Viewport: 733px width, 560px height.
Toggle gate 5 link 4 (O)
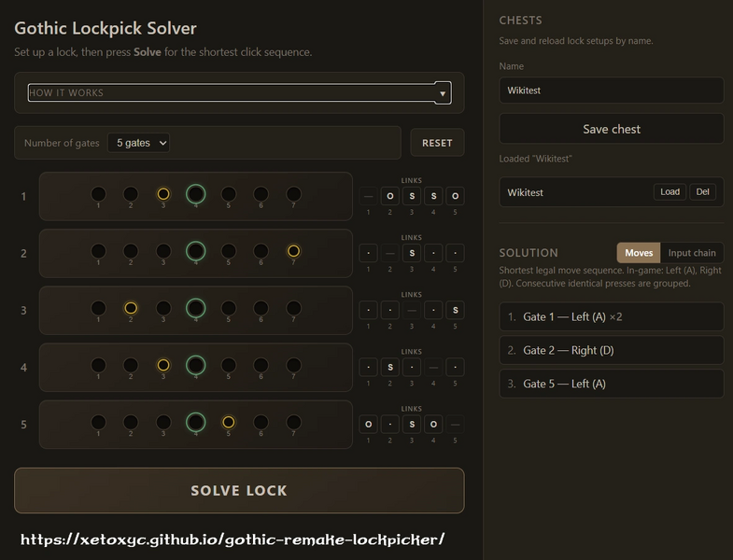[x=433, y=424]
